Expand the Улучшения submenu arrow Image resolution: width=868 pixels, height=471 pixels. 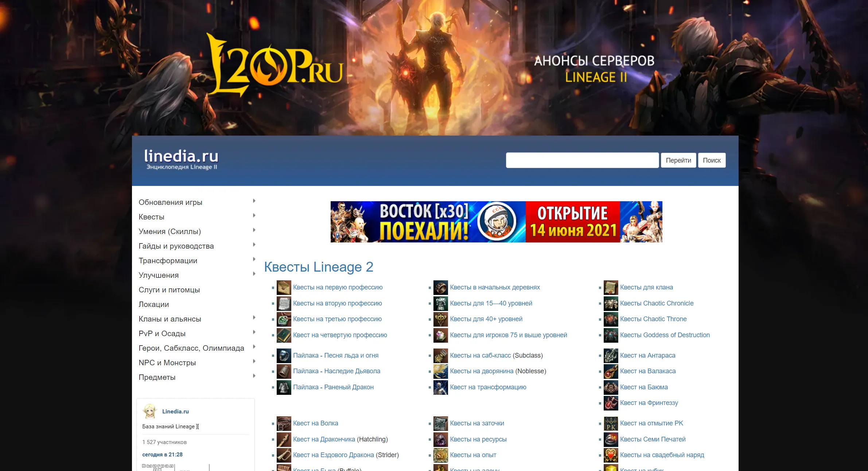coord(254,274)
